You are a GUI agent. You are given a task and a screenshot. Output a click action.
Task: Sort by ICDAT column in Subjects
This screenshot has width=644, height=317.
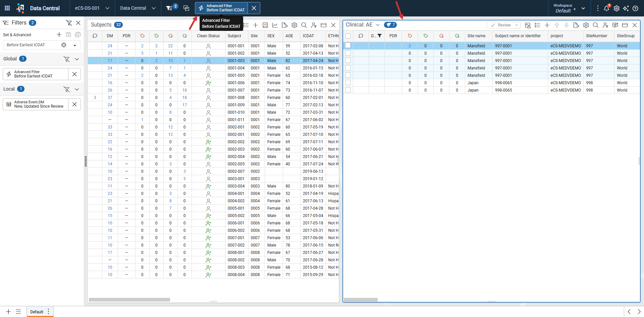tap(308, 36)
